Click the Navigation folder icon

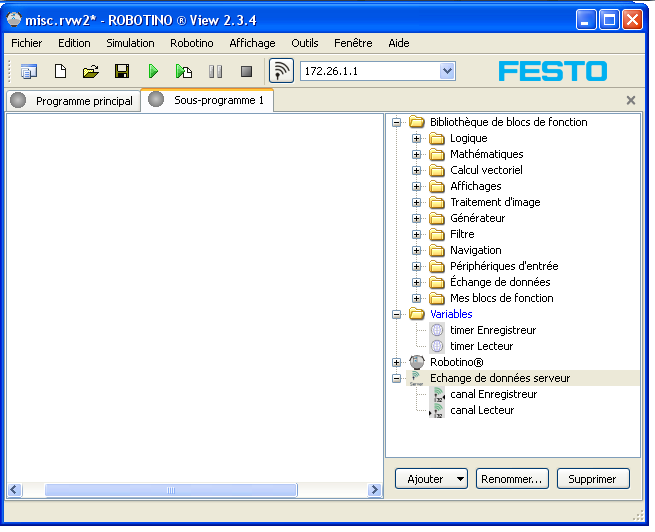pyautogui.click(x=437, y=251)
